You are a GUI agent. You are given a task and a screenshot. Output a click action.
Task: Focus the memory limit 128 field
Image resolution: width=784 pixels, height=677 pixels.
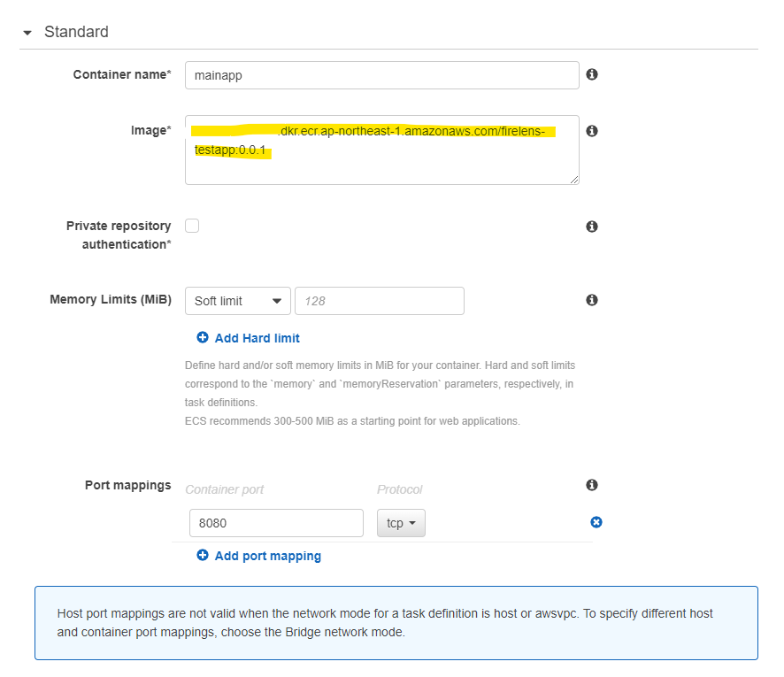point(380,301)
